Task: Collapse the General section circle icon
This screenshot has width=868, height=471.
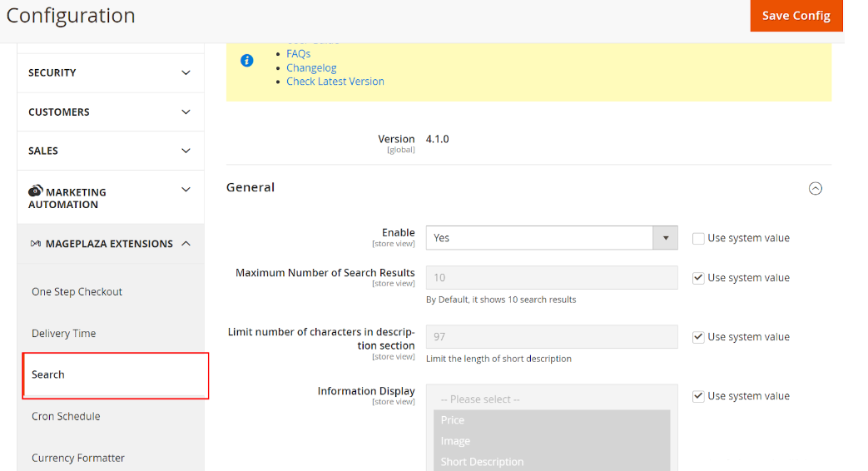Action: click(x=815, y=188)
